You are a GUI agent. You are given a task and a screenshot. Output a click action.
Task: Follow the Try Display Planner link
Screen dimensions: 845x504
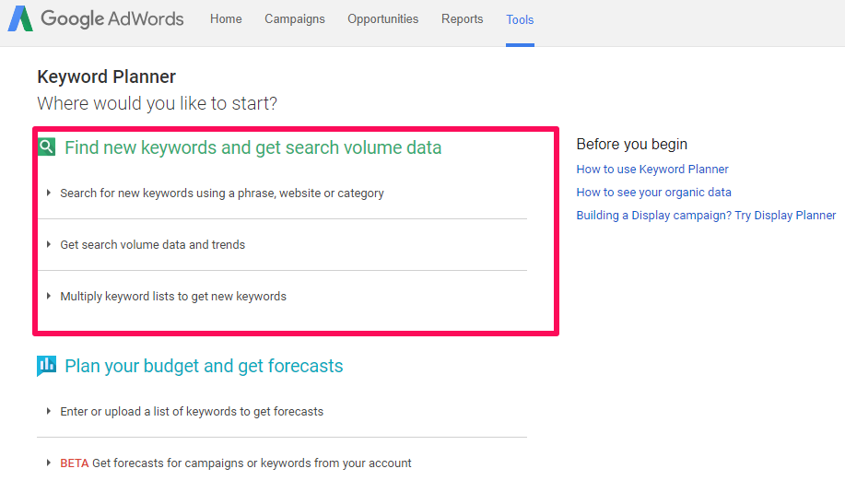click(706, 215)
